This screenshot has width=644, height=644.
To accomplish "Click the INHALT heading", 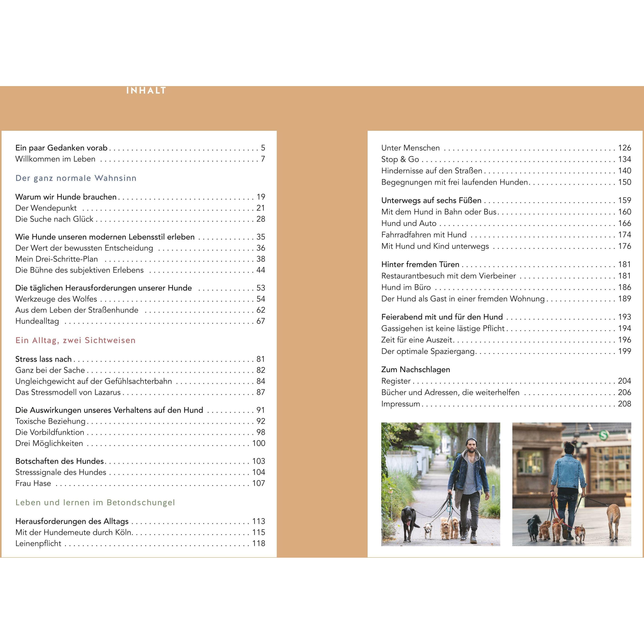I will tap(146, 91).
